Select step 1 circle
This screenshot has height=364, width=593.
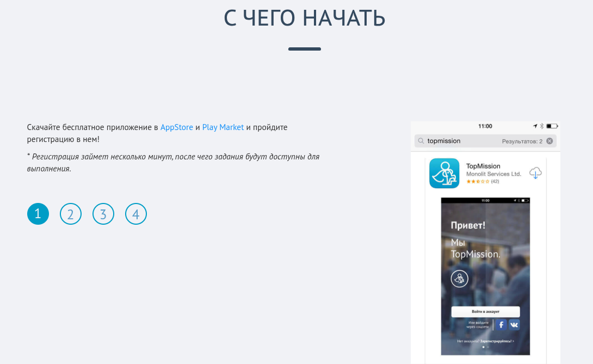coord(38,214)
